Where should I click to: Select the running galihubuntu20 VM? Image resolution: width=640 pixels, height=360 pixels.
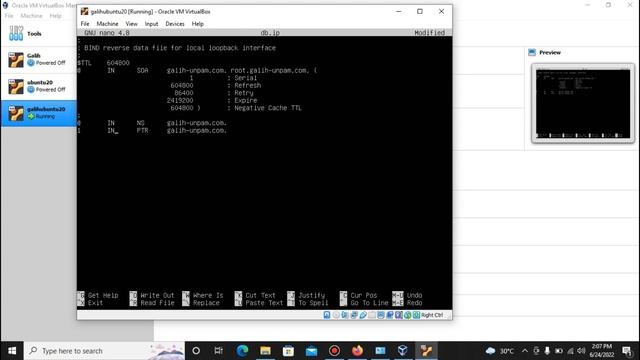pos(38,113)
